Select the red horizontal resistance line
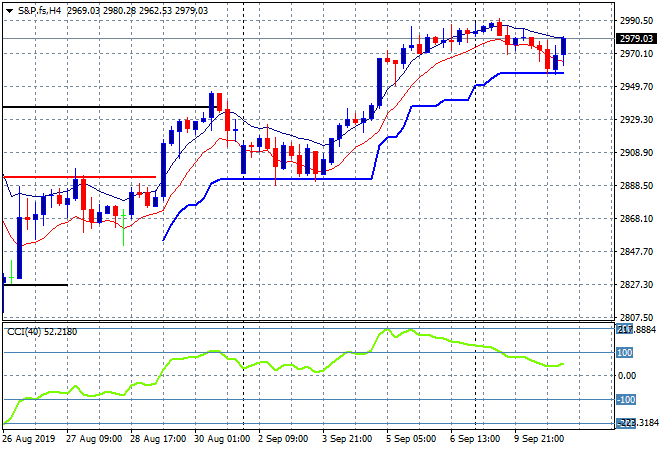 pos(80,177)
